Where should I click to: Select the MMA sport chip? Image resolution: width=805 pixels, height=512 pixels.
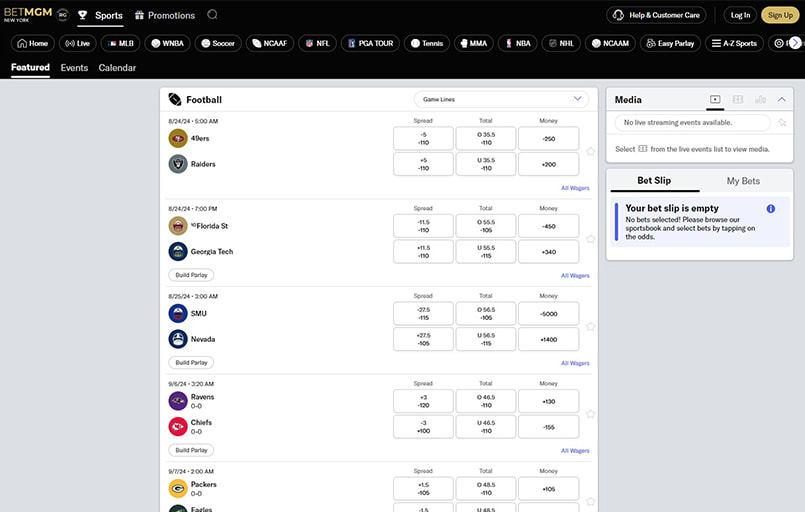[x=473, y=44]
